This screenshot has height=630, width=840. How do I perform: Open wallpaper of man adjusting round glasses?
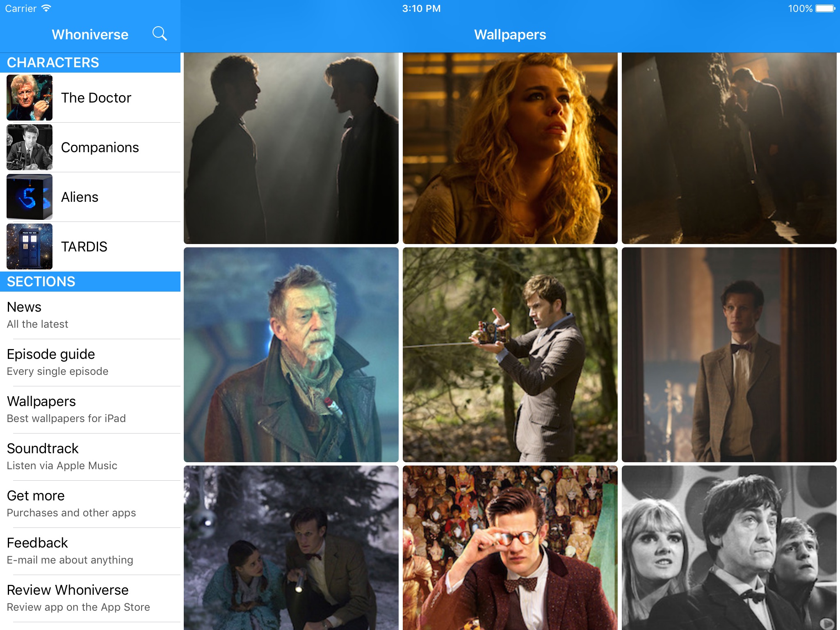(x=510, y=548)
